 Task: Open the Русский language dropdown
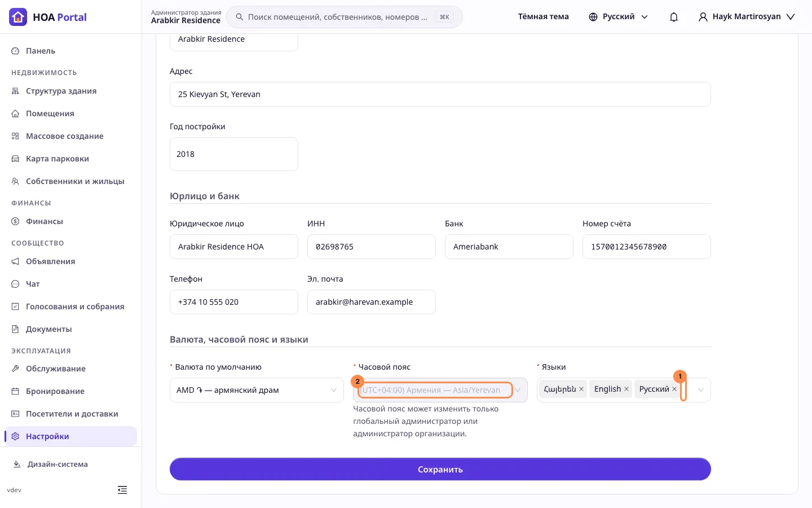pyautogui.click(x=618, y=17)
